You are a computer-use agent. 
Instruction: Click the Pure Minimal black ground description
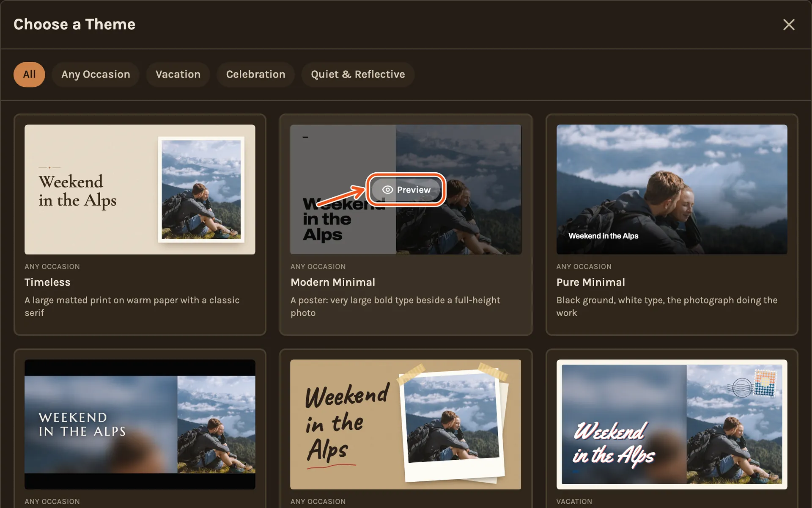[x=667, y=306]
